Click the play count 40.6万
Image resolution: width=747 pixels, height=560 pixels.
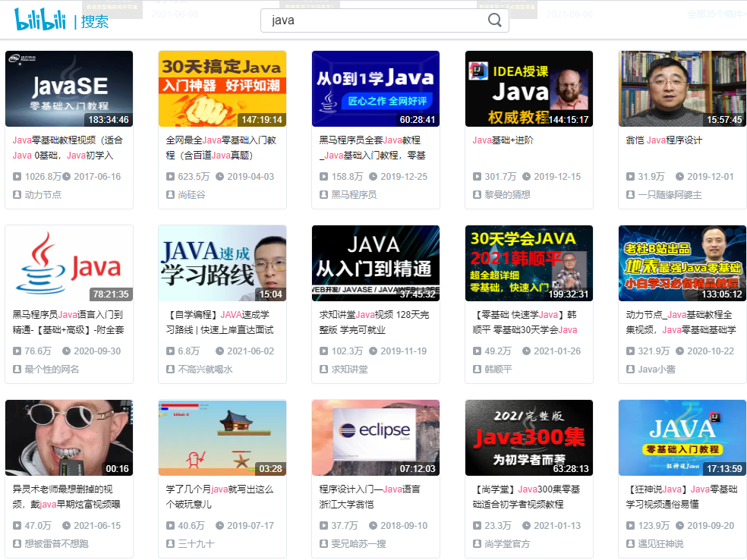point(191,526)
